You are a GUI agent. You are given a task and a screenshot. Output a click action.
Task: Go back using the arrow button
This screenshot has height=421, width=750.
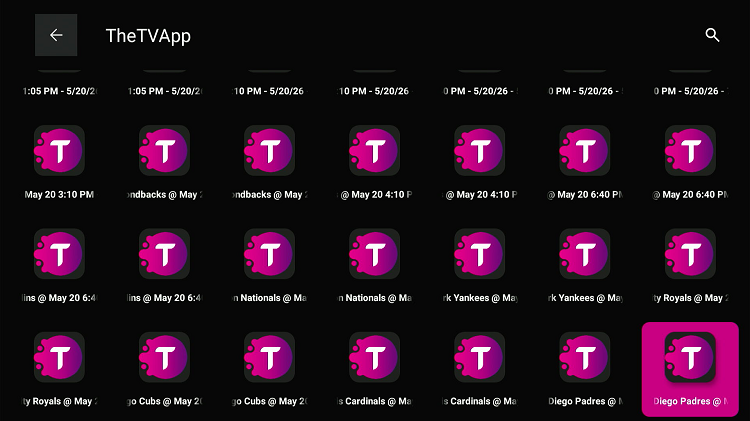[56, 35]
